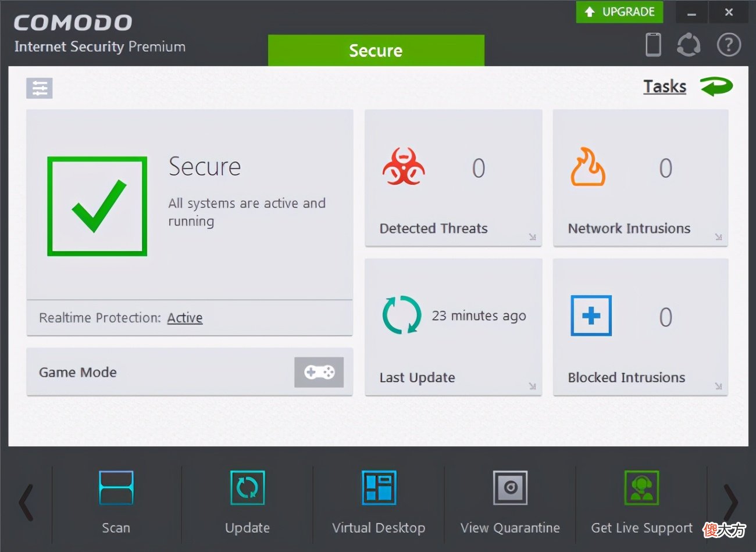Image resolution: width=756 pixels, height=552 pixels.
Task: Open the mobile device icon
Action: [x=653, y=45]
